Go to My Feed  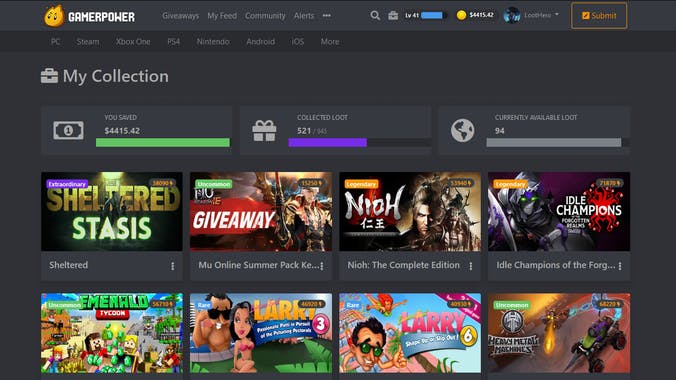[x=222, y=16]
